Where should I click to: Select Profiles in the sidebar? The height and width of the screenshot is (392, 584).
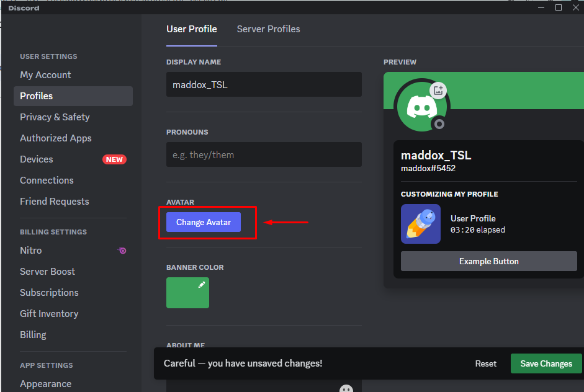coord(73,96)
